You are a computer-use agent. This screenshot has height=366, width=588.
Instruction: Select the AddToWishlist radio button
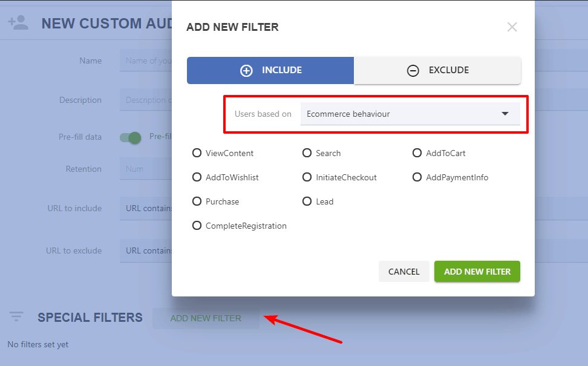point(197,177)
